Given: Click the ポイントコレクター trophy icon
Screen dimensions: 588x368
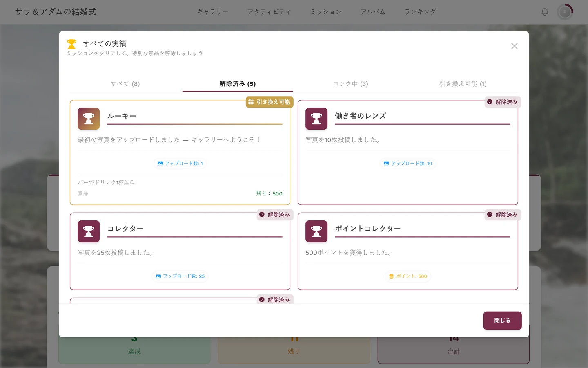Looking at the screenshot, I should click(316, 231).
